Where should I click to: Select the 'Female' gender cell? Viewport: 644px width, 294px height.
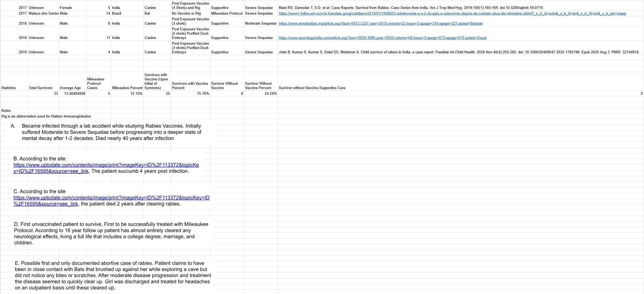[72, 5]
